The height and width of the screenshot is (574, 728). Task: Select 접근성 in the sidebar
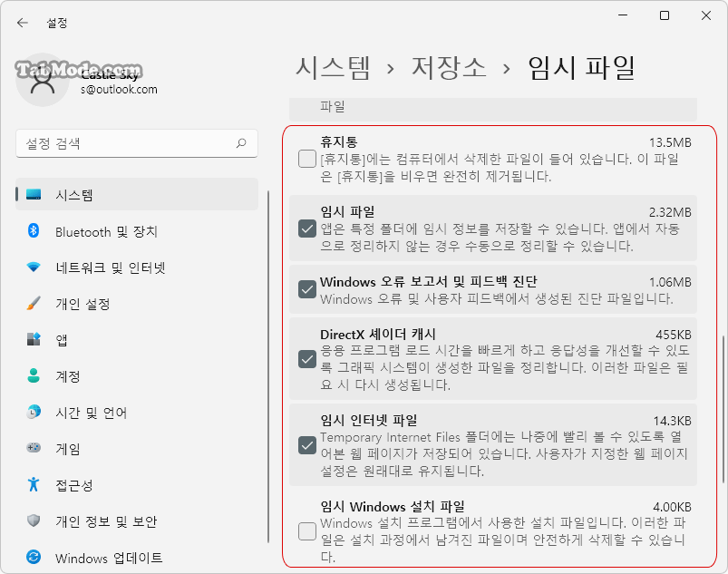coord(137,484)
